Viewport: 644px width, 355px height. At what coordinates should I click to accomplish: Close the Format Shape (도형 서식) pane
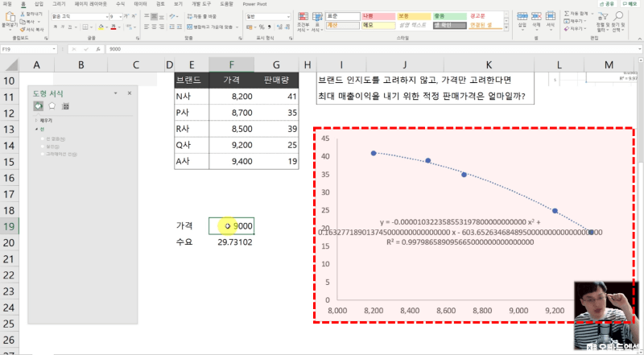point(130,93)
